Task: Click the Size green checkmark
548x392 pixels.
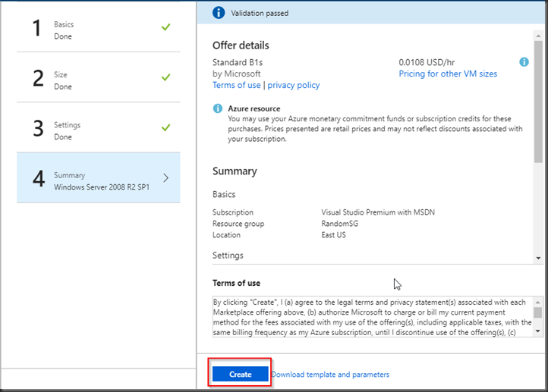Action: pos(166,77)
